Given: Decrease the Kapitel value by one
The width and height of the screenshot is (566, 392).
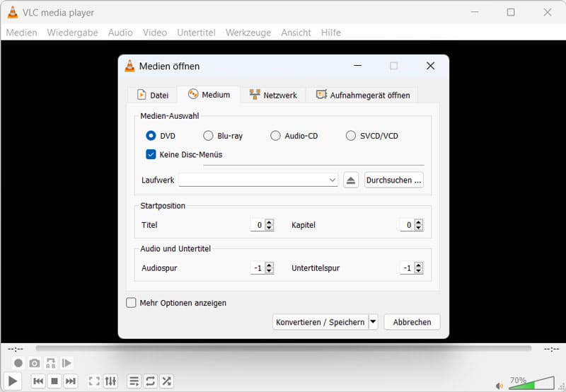Looking at the screenshot, I should 418,228.
